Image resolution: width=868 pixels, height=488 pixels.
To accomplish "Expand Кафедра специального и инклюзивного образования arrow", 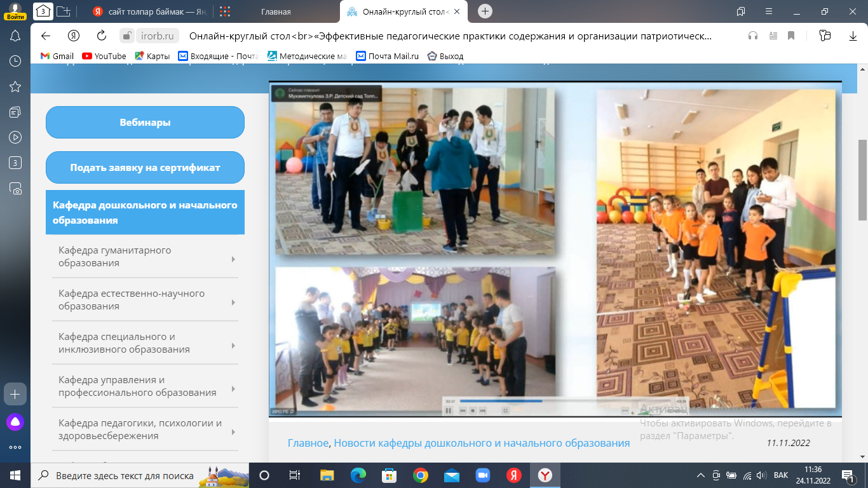I will click(x=233, y=346).
